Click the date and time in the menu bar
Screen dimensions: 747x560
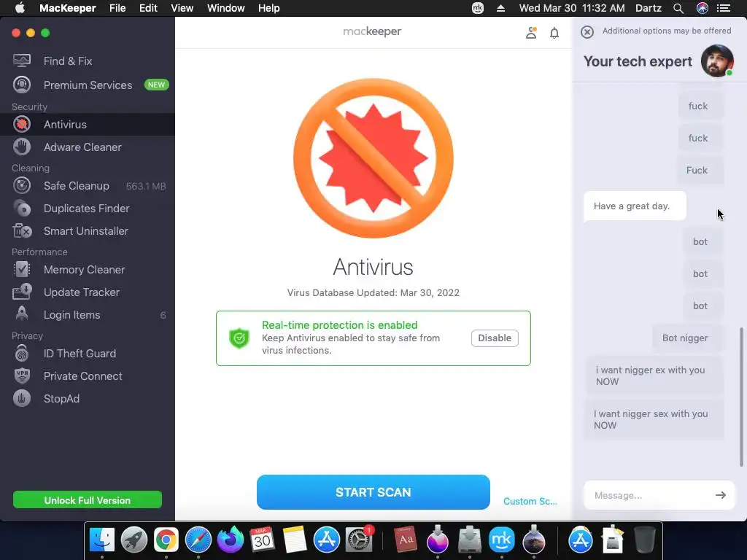(572, 8)
